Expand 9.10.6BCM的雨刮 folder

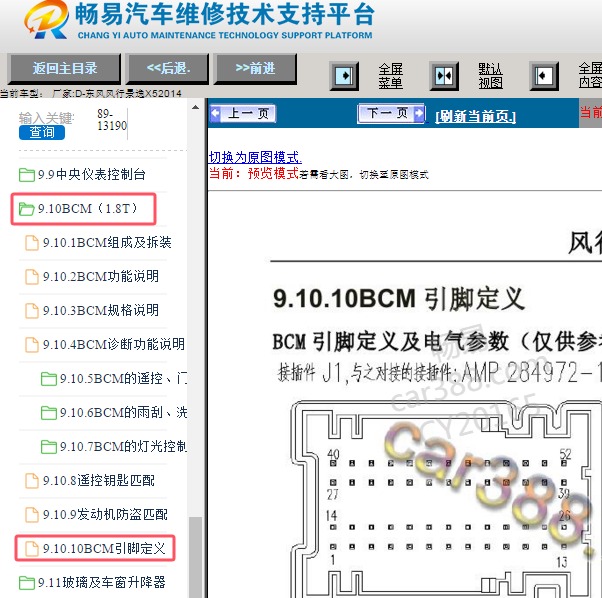pyautogui.click(x=123, y=413)
